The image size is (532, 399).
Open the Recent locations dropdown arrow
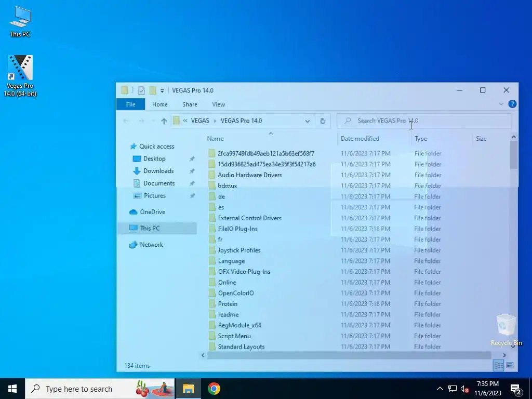(153, 121)
